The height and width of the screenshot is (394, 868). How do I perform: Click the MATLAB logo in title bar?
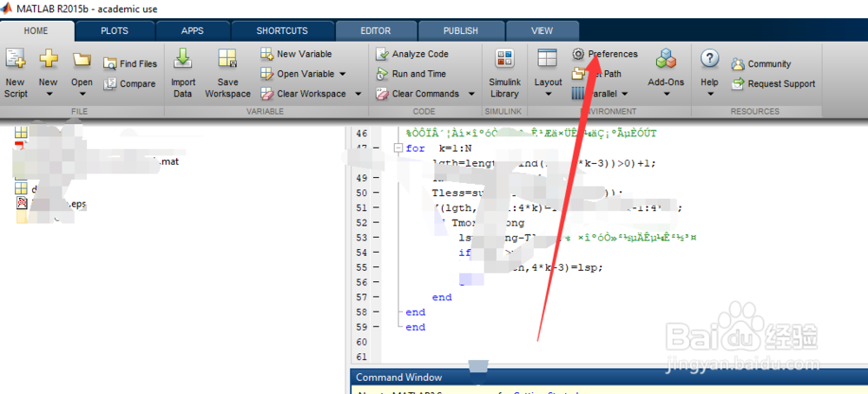tap(8, 9)
